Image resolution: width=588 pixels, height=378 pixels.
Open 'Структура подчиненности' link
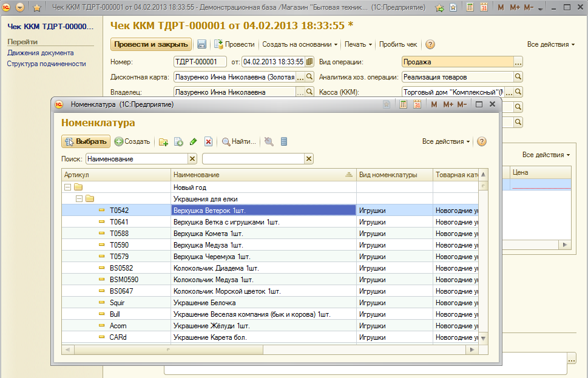tap(47, 64)
